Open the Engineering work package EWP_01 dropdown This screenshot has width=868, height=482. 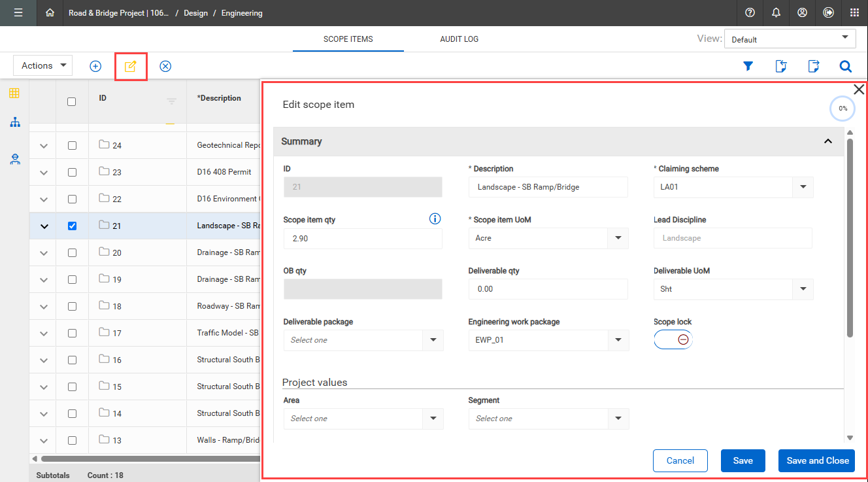point(548,340)
